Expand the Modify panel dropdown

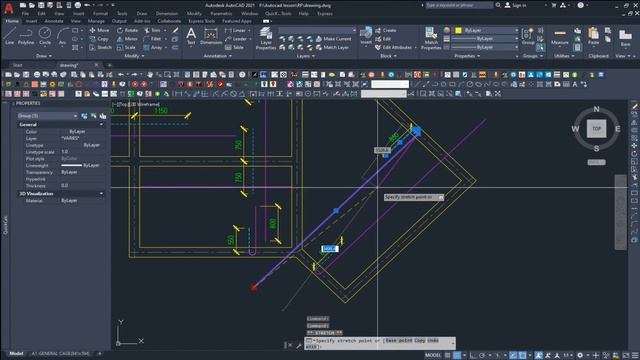(x=134, y=56)
